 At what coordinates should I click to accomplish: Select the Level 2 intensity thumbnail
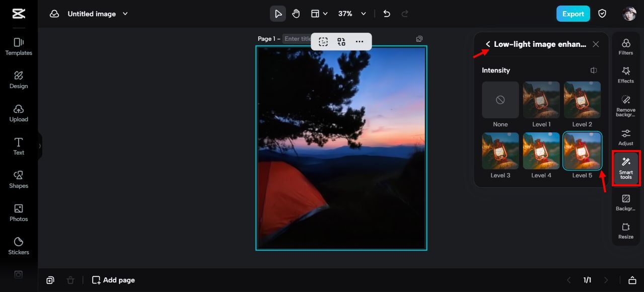(x=582, y=100)
